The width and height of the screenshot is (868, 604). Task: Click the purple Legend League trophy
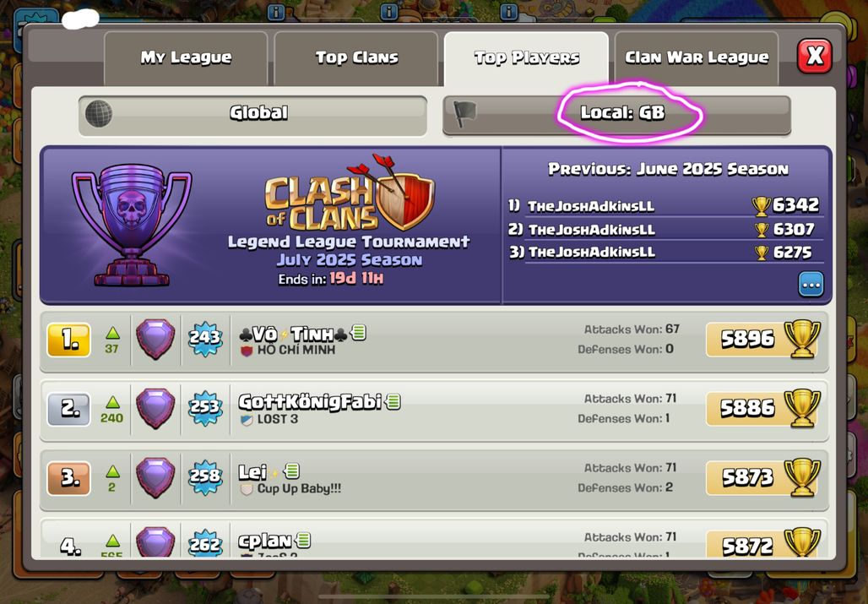(132, 223)
